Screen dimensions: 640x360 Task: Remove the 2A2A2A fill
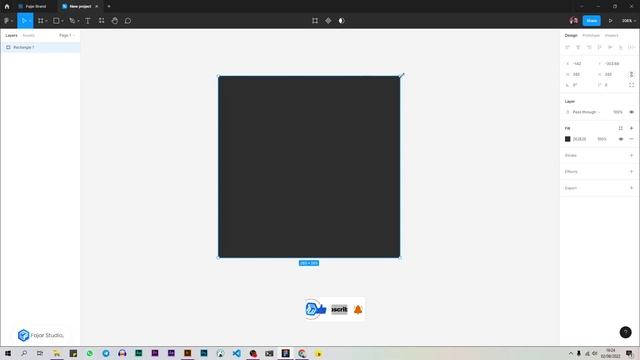pyautogui.click(x=631, y=139)
